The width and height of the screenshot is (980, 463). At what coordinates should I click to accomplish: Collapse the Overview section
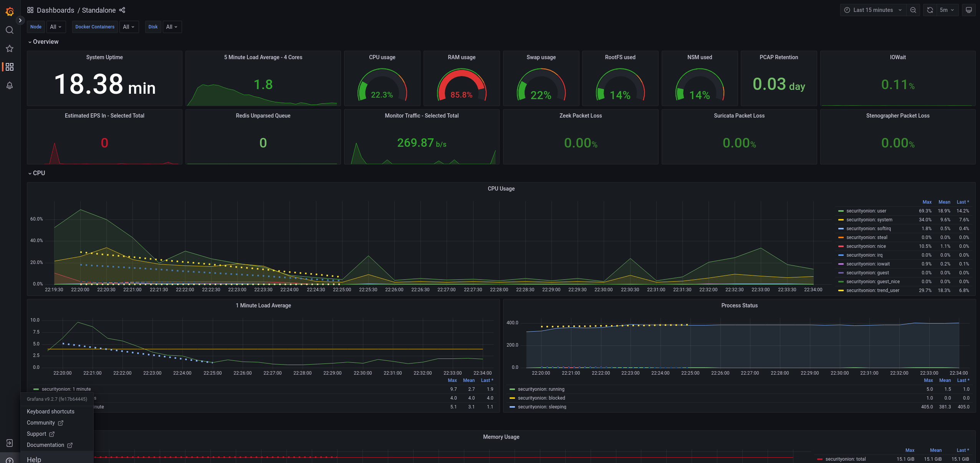pos(43,41)
